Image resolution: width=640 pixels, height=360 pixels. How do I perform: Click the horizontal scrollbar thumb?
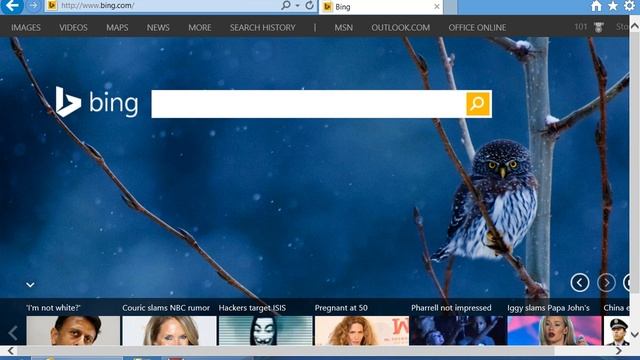pos(285,351)
